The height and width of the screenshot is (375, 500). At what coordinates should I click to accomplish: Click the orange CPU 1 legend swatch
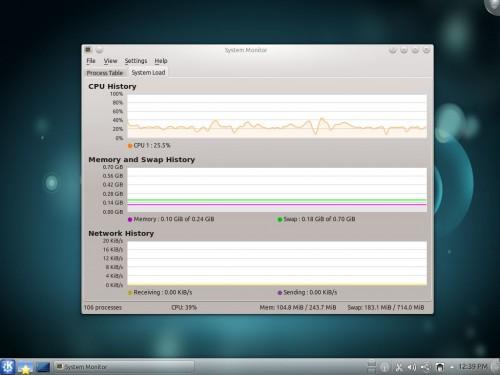130,146
